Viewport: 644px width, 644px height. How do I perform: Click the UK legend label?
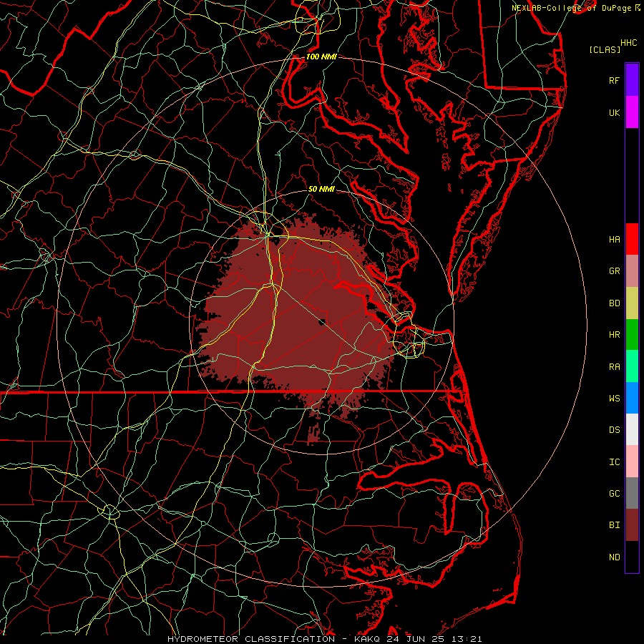[614, 112]
